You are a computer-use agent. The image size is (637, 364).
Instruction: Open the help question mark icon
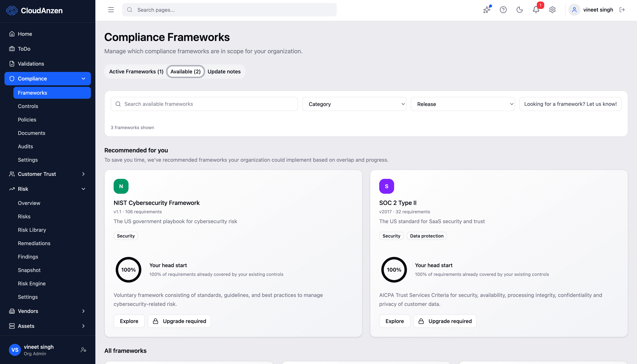tap(503, 10)
